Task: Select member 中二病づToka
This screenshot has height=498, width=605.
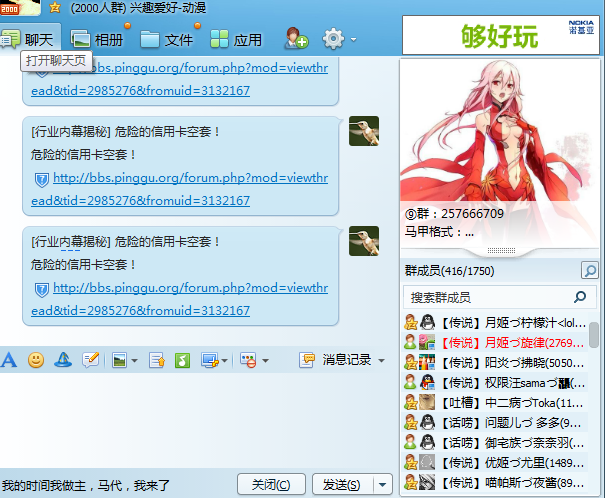Action: pos(496,402)
